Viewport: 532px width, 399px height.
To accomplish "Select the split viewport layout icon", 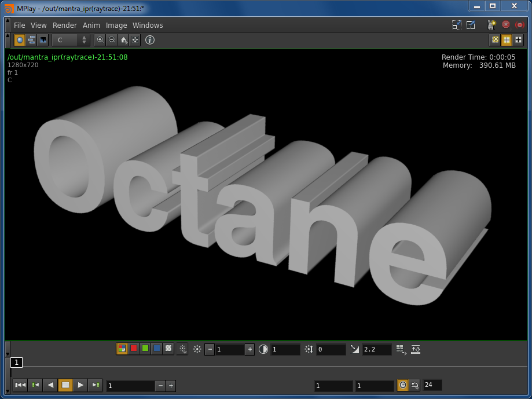I will pos(507,40).
